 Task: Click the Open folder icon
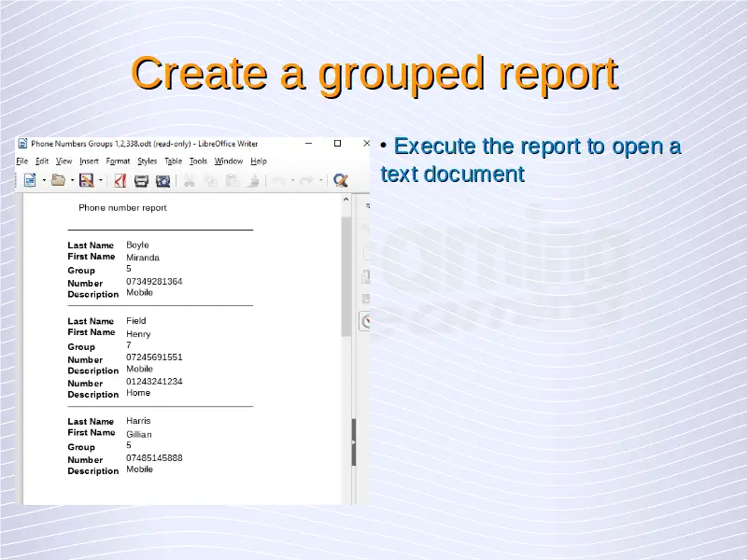(58, 180)
